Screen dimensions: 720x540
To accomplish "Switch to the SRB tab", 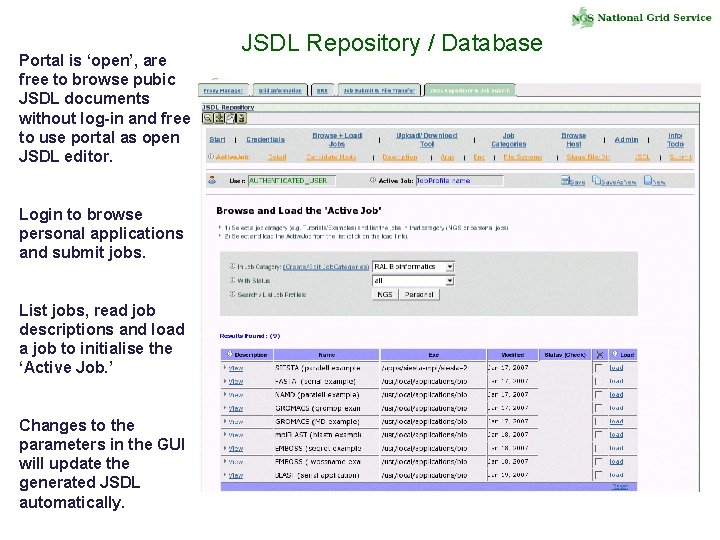I will click(x=322, y=90).
